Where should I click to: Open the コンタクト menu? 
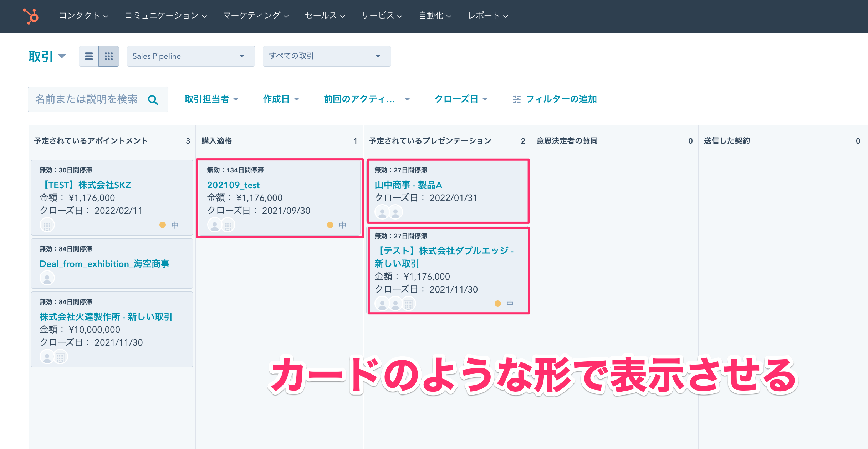pos(84,16)
